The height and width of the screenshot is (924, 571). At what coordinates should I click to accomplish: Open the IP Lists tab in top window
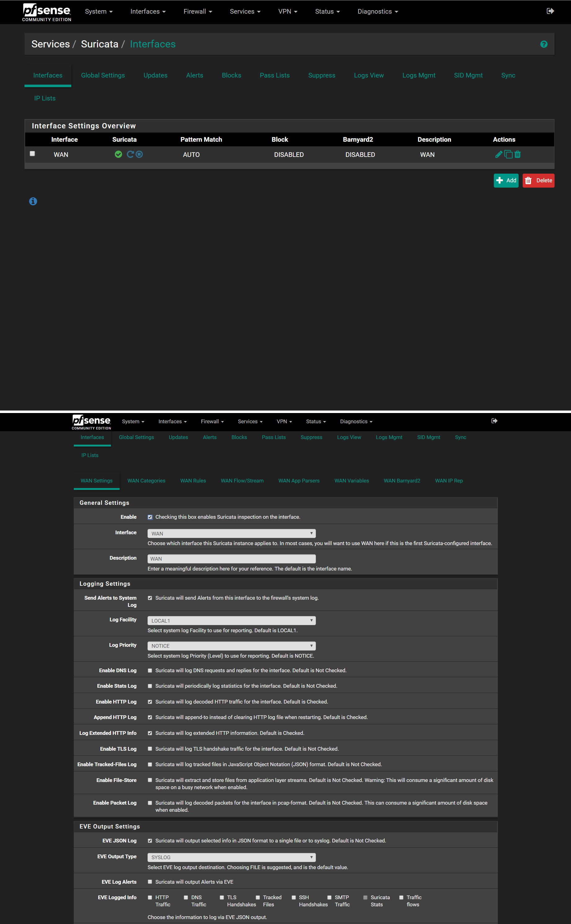45,98
